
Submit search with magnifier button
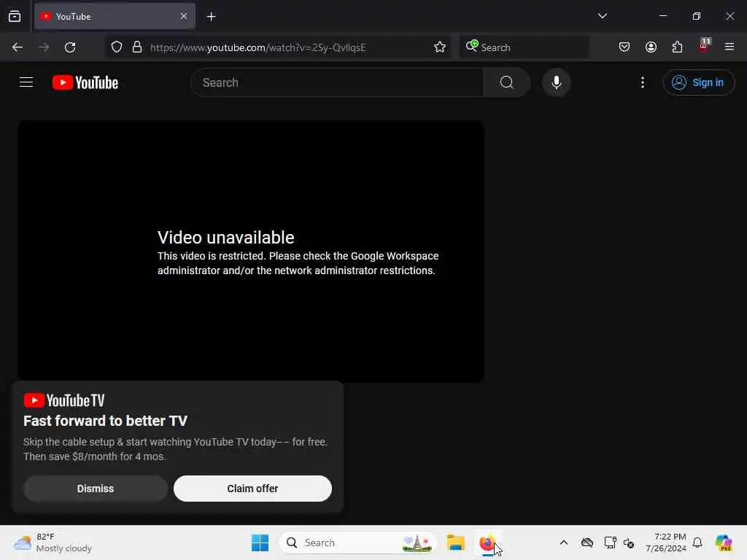[x=507, y=82]
